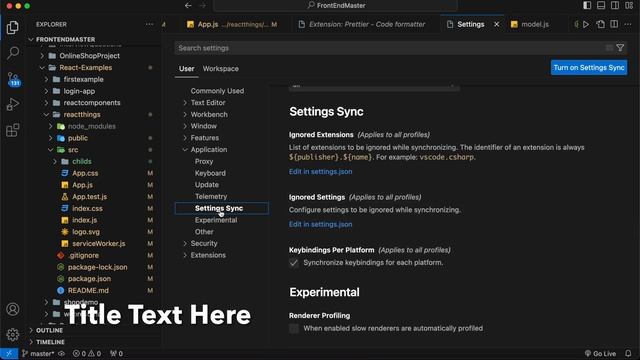Select Telemetry settings section
The image size is (640, 360).
(x=211, y=197)
